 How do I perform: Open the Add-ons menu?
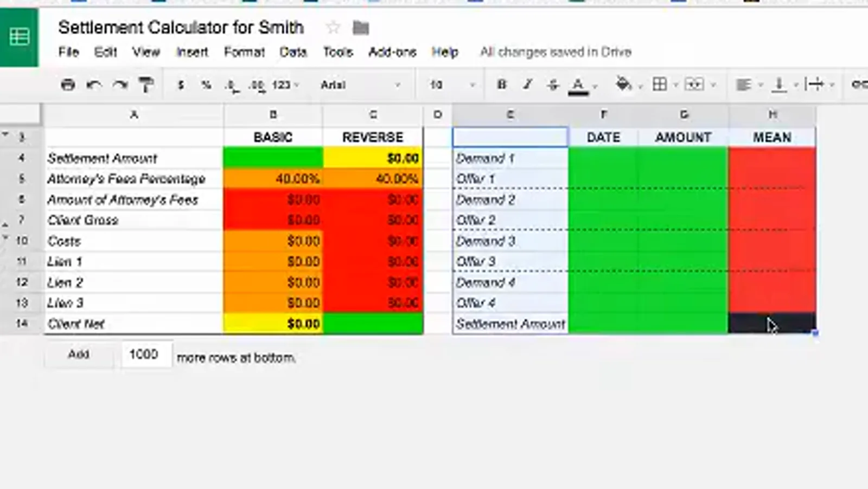392,52
